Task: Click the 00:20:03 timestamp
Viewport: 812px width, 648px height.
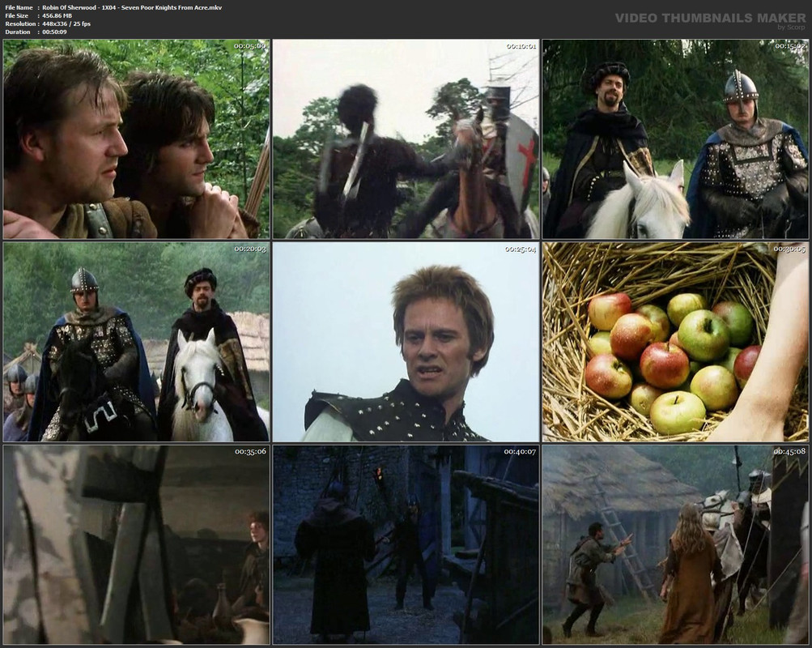Action: point(250,249)
